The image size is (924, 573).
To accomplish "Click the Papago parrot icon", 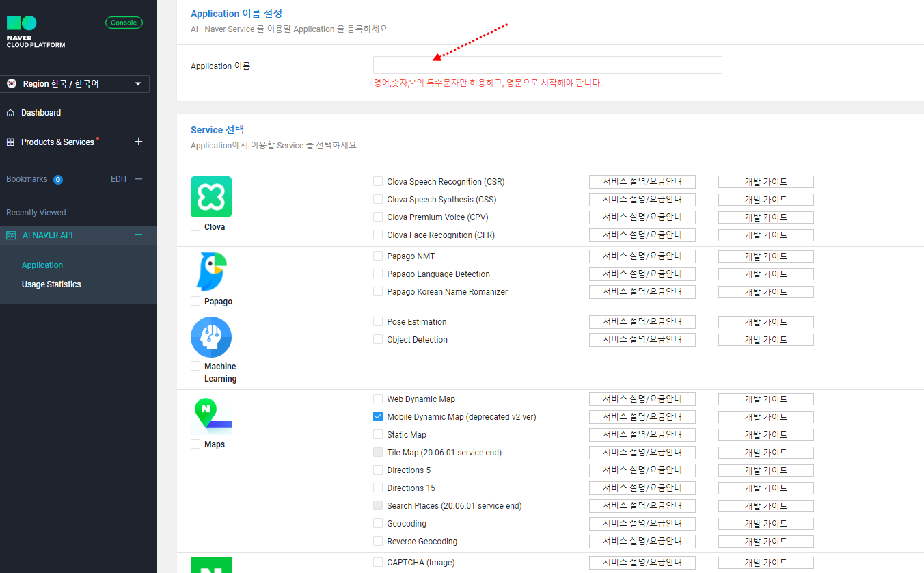I will (211, 271).
